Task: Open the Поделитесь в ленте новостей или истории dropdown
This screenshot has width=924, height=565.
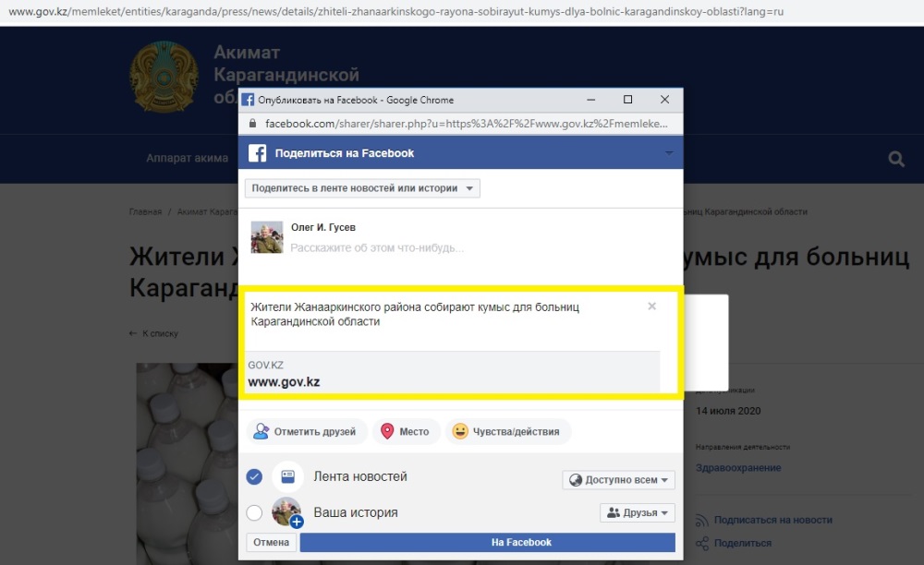Action: click(x=362, y=188)
